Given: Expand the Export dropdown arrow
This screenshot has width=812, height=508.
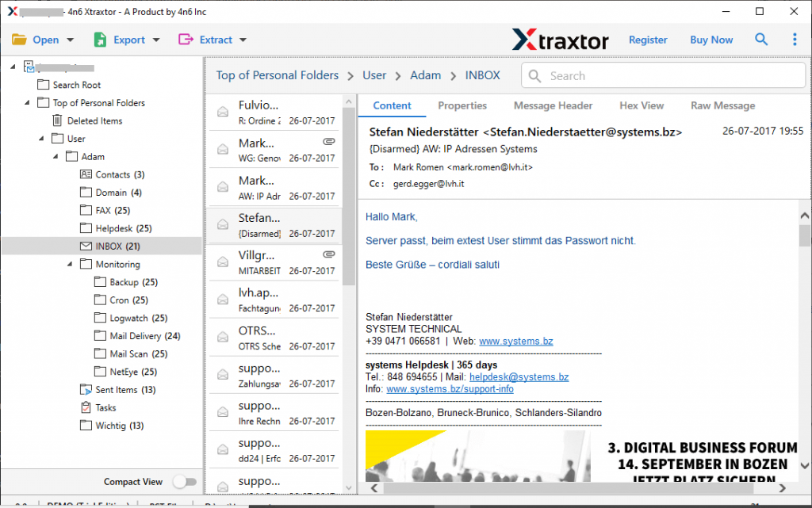Looking at the screenshot, I should point(155,38).
